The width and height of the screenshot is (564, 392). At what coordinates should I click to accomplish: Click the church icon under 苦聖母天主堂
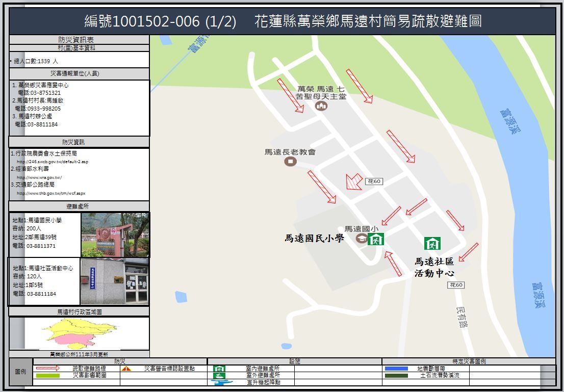point(321,106)
